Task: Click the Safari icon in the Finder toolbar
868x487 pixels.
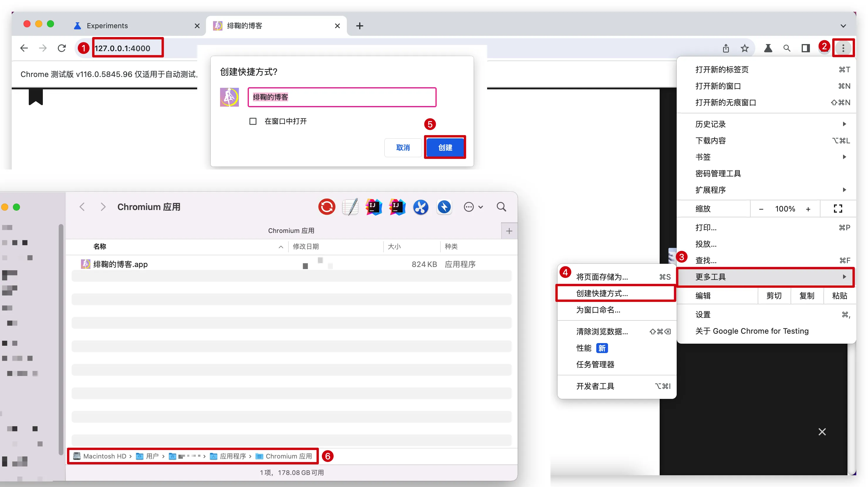Action: [444, 207]
